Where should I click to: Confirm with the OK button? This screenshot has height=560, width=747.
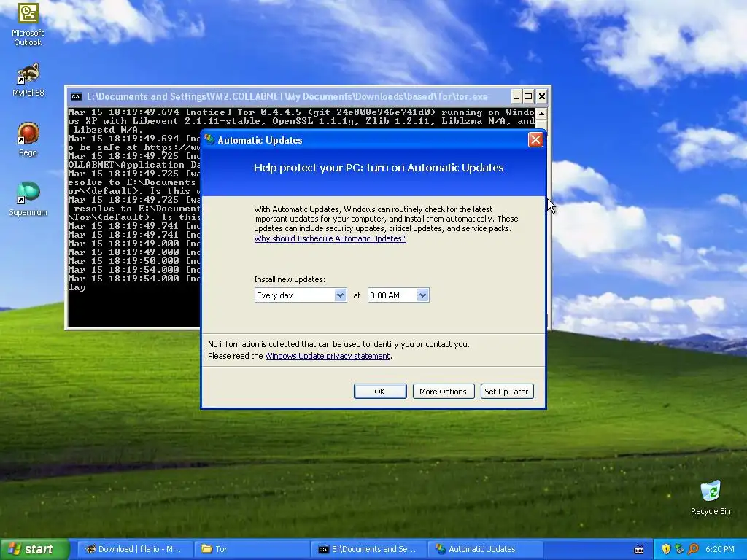click(380, 392)
